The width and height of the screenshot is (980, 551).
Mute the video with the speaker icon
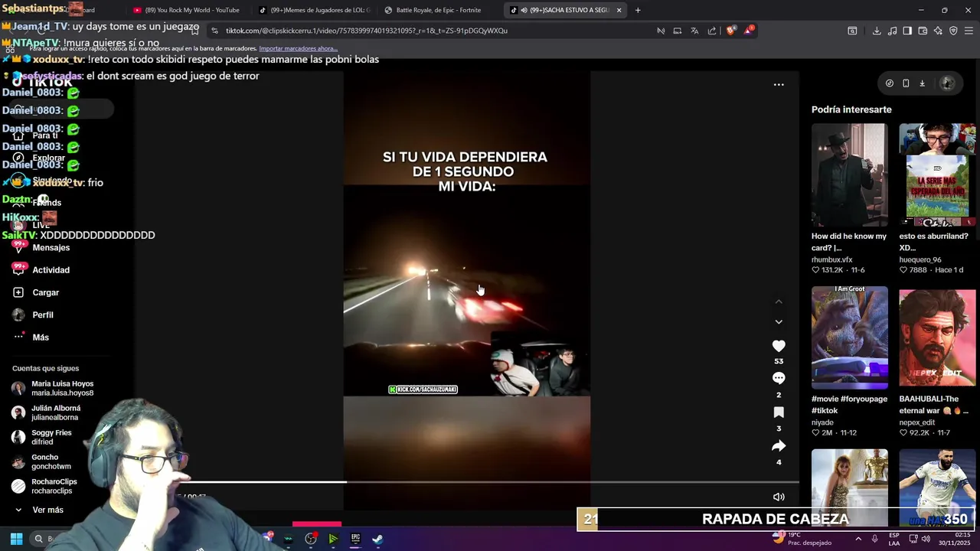[779, 497]
